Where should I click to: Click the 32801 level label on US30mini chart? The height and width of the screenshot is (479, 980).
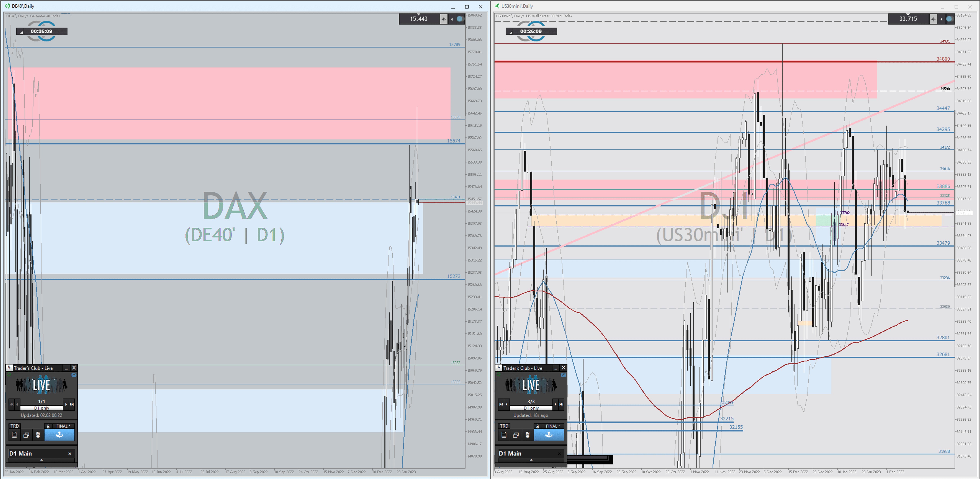(x=943, y=338)
